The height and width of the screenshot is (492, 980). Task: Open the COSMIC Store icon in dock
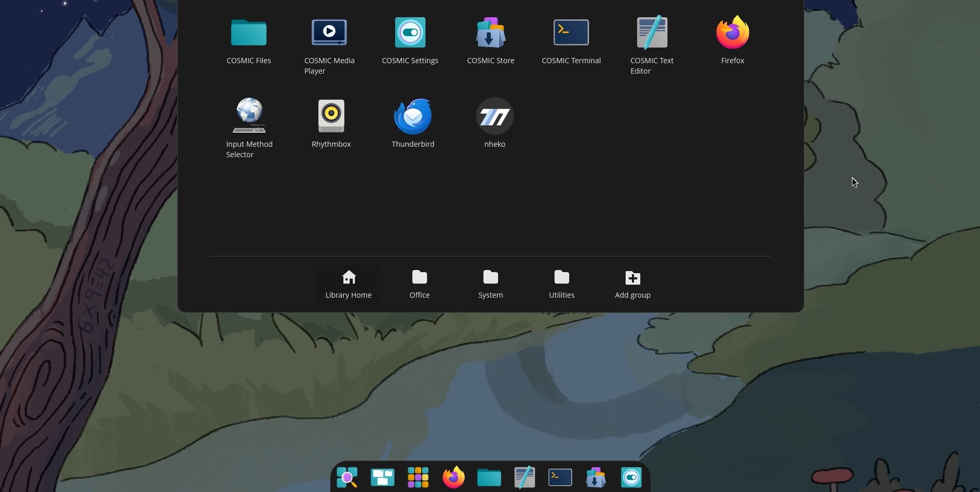click(x=596, y=477)
